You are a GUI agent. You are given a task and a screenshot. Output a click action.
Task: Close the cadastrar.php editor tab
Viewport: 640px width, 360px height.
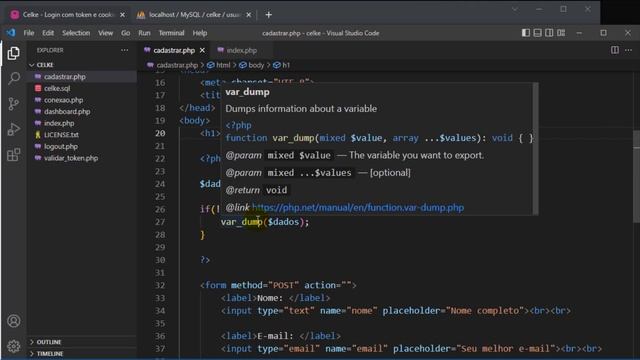point(202,50)
